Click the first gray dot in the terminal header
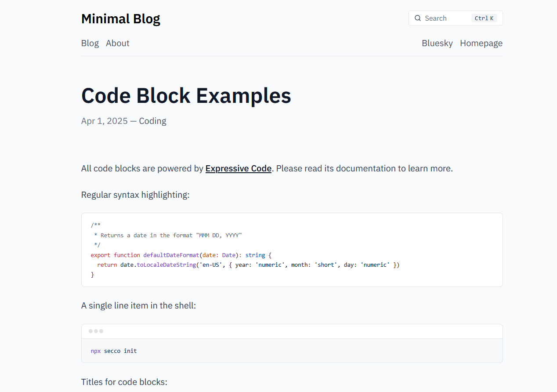The height and width of the screenshot is (392, 557). (91, 331)
